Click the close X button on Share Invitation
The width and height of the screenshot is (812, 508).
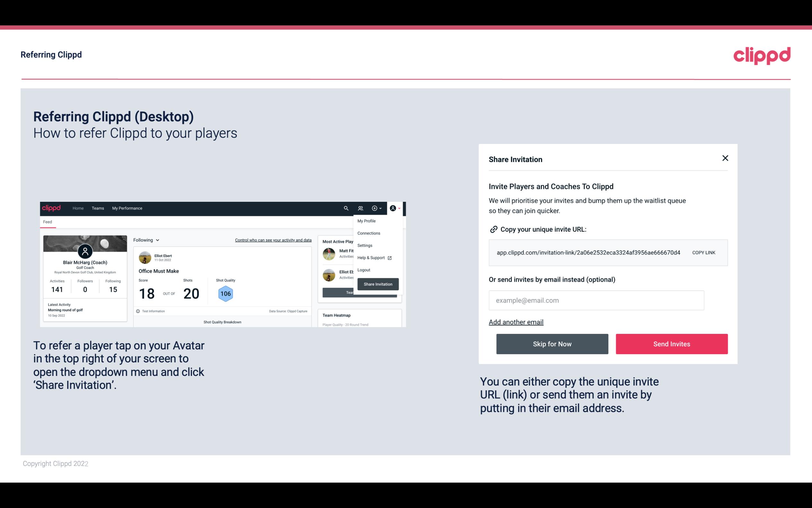tap(726, 158)
